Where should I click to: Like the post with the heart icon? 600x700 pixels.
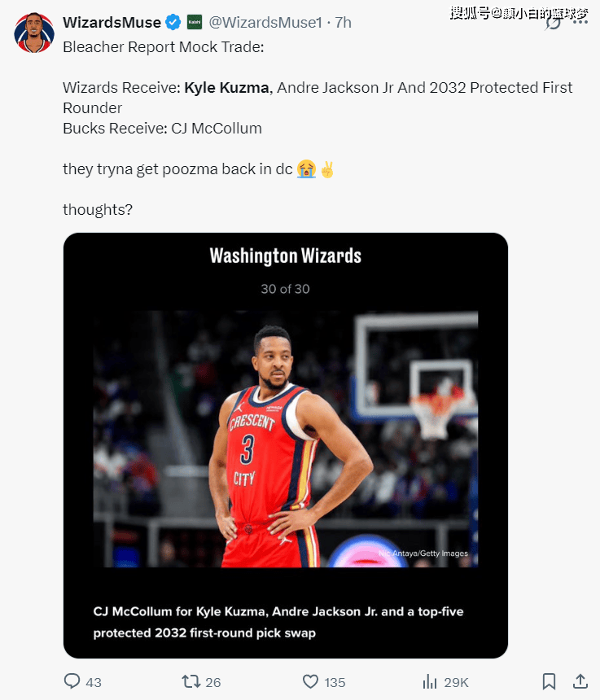[x=310, y=681]
